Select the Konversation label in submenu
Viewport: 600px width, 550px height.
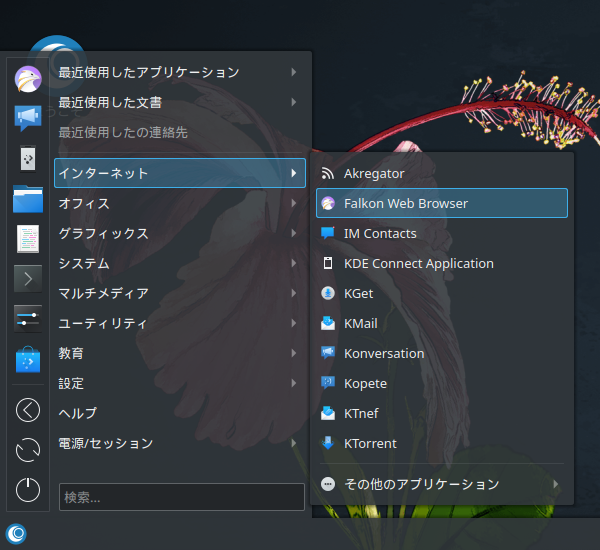click(x=384, y=353)
